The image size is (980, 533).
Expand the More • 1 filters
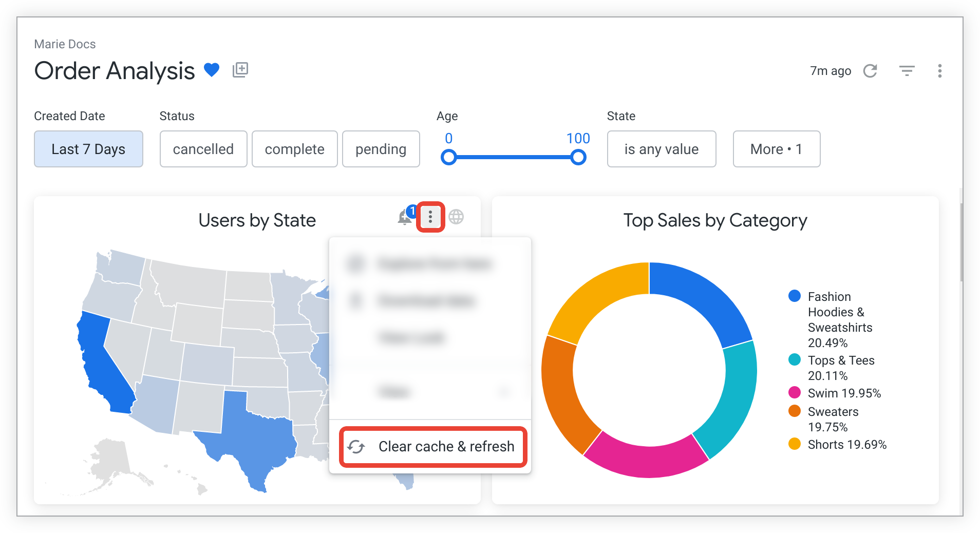[x=776, y=149]
